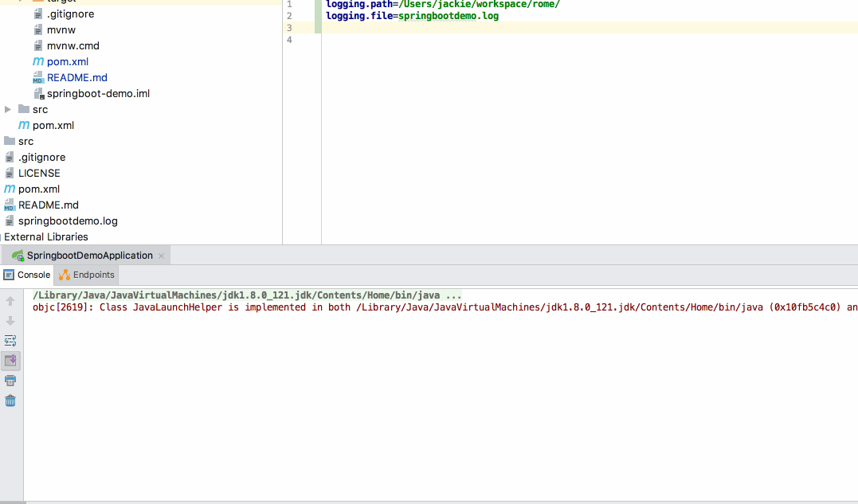Screen dimensions: 858x504
Task: Close the SpringbootDemoApplication run tab
Action: tap(162, 256)
